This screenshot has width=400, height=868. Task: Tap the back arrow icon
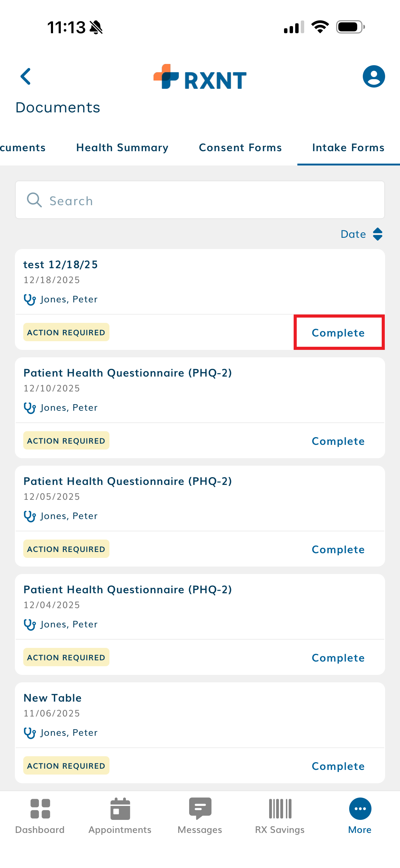coord(26,76)
